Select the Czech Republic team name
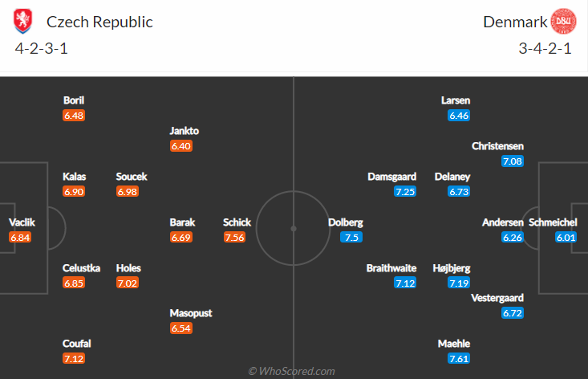This screenshot has width=588, height=379. [x=99, y=22]
